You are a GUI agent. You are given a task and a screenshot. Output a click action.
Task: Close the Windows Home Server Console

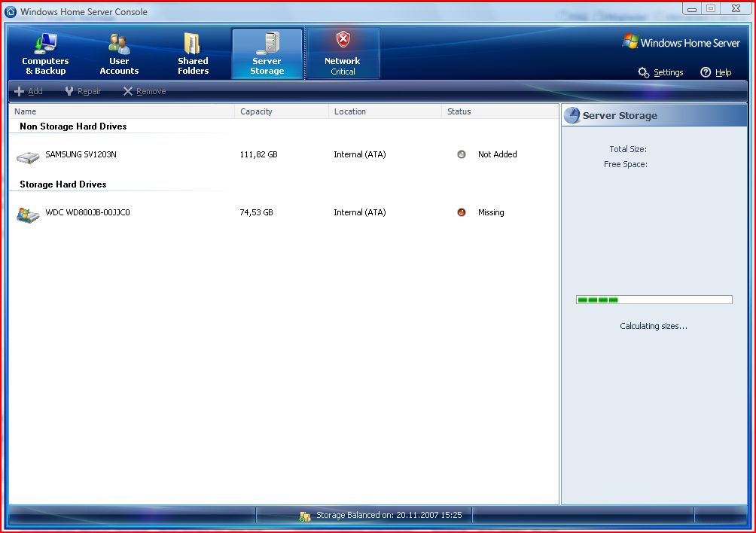(736, 9)
